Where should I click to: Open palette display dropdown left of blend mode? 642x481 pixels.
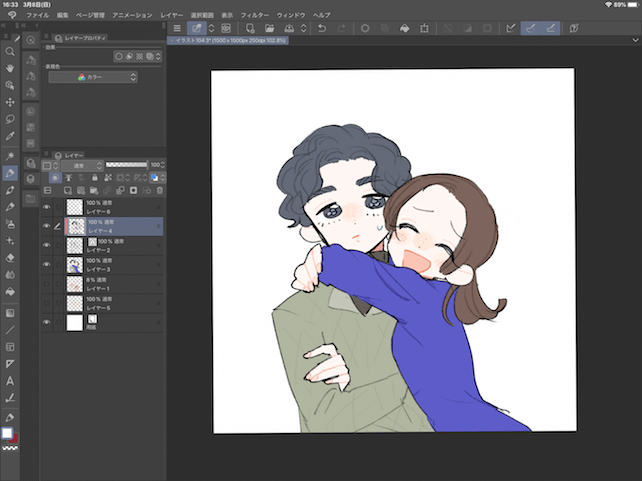(x=50, y=165)
